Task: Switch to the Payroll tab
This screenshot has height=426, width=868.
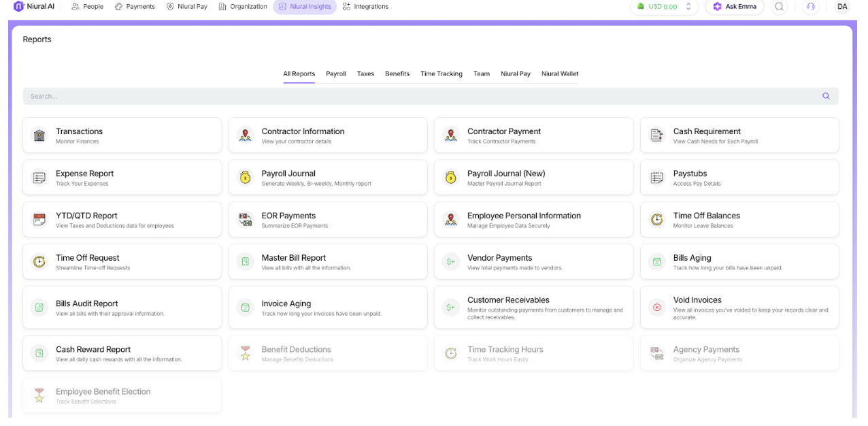Action: tap(336, 73)
